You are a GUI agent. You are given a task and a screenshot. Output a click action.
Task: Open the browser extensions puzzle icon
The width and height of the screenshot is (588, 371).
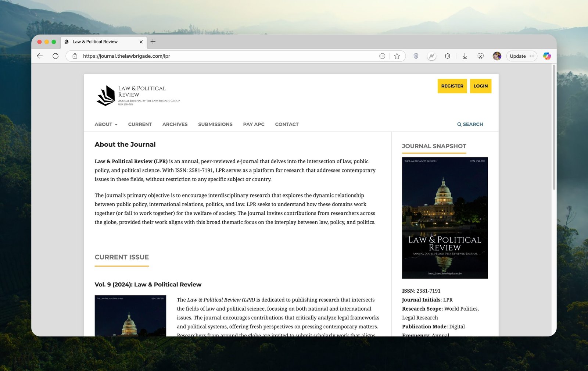[x=447, y=56]
